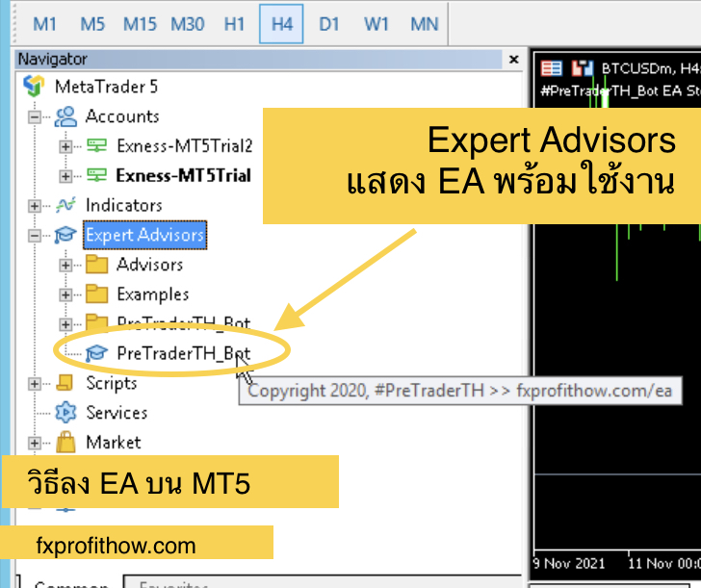Click the BTCUSDm chart title text
This screenshot has width=701, height=588.
(x=651, y=68)
